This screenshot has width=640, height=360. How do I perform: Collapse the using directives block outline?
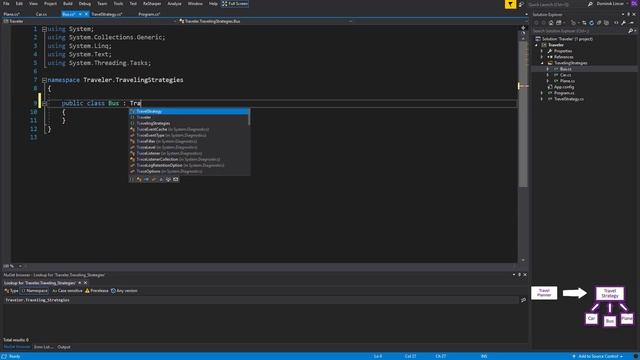44,29
